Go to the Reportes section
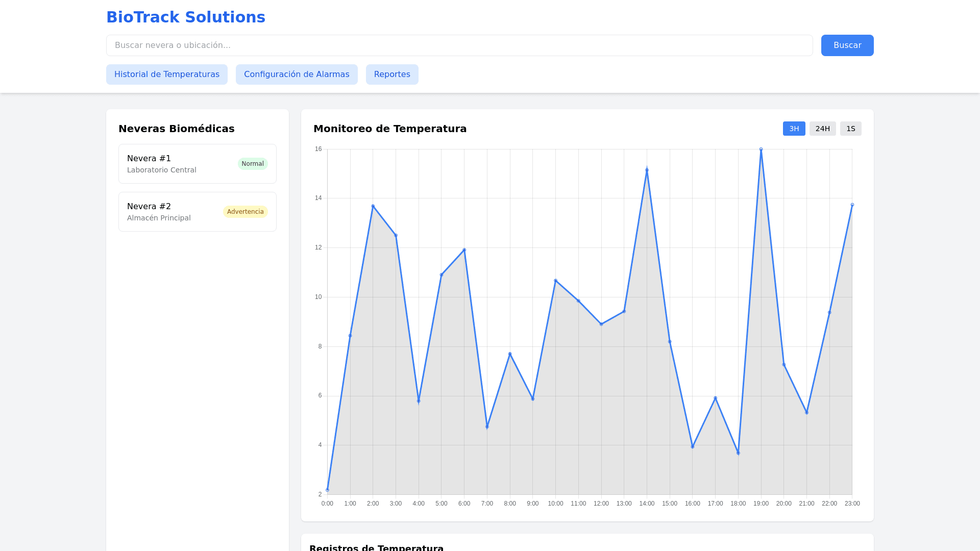980x551 pixels. 391,74
